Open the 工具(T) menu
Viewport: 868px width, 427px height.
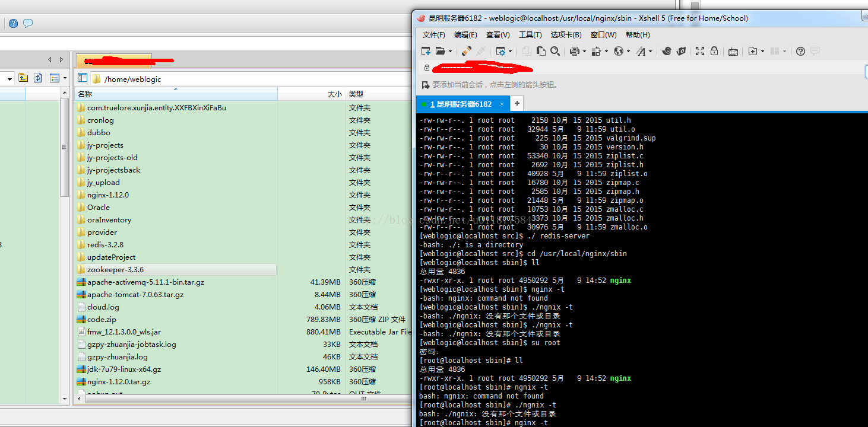(530, 35)
